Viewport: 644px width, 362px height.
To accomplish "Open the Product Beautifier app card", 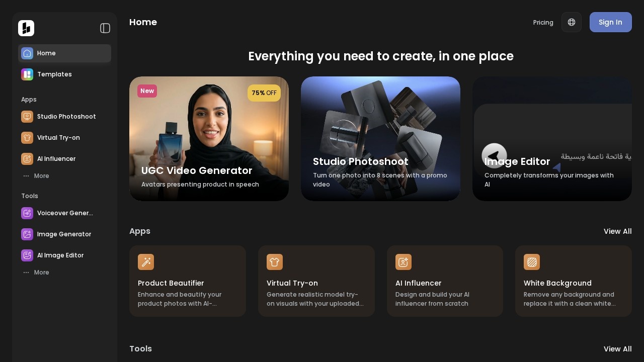I will pyautogui.click(x=188, y=281).
